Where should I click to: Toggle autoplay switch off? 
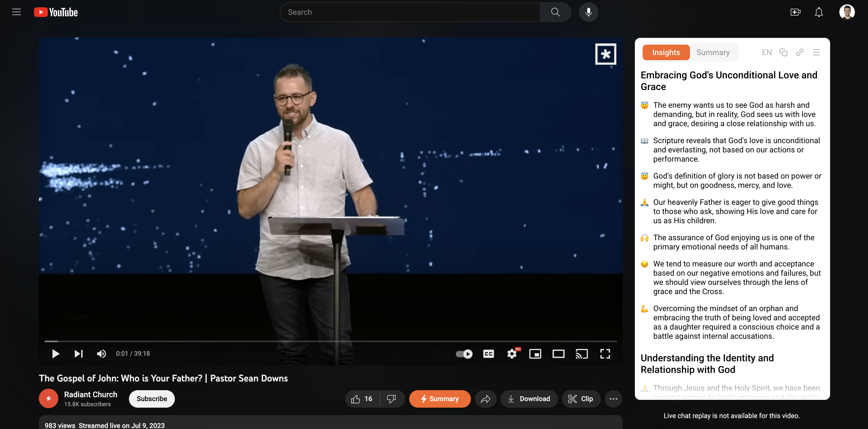coord(464,354)
